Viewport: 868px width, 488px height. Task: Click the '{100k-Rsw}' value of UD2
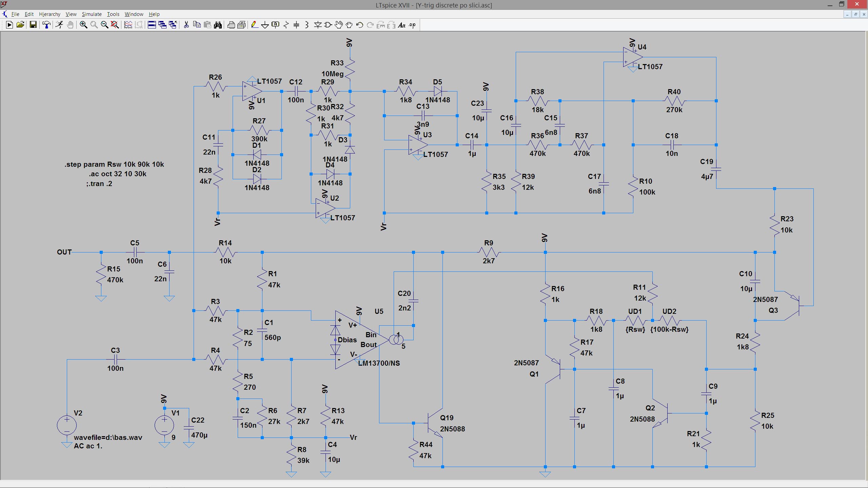[x=669, y=329]
